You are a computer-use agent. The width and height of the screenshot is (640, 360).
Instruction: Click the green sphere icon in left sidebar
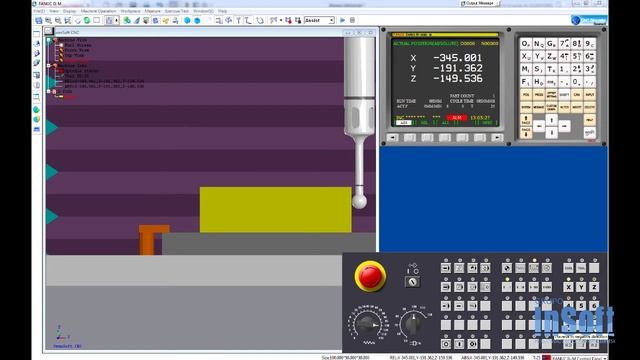(37, 110)
